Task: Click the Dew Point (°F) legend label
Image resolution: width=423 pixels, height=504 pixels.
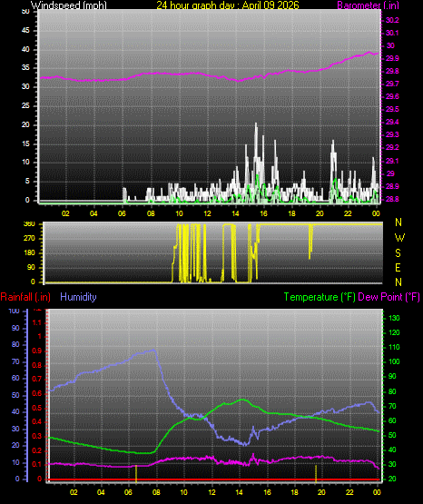Action: (x=389, y=297)
